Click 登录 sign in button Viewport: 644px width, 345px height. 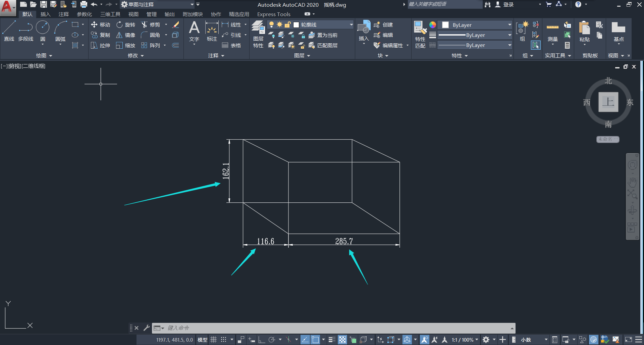(x=504, y=4)
